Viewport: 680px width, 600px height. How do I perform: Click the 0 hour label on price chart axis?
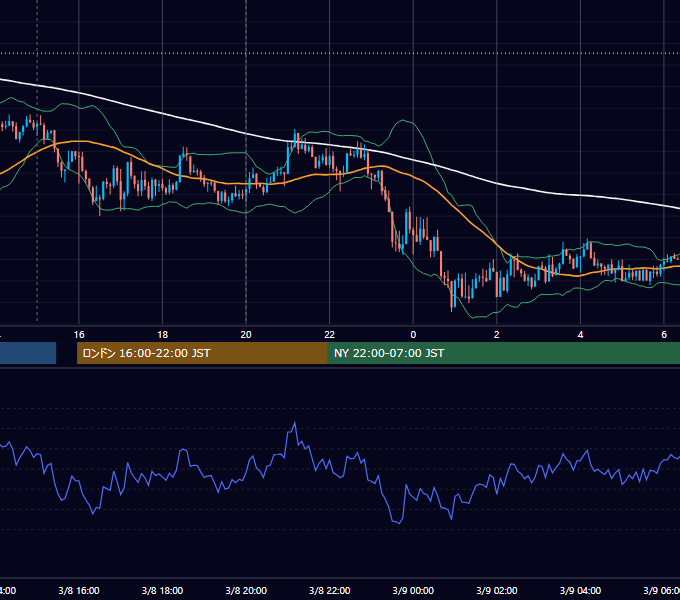click(413, 335)
